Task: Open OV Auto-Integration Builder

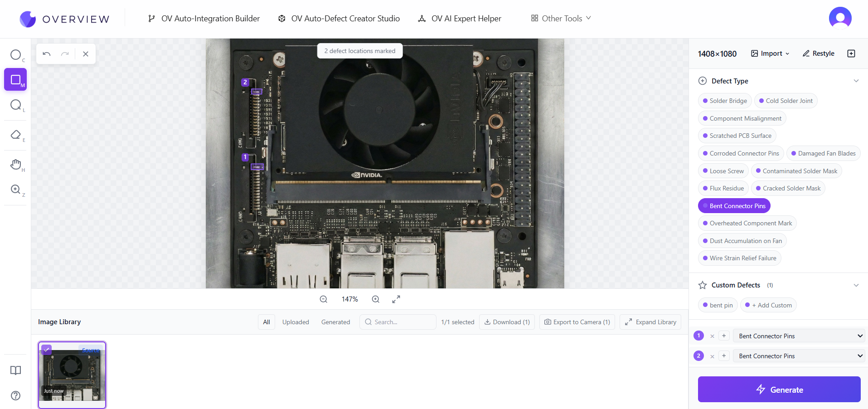Action: pyautogui.click(x=204, y=19)
